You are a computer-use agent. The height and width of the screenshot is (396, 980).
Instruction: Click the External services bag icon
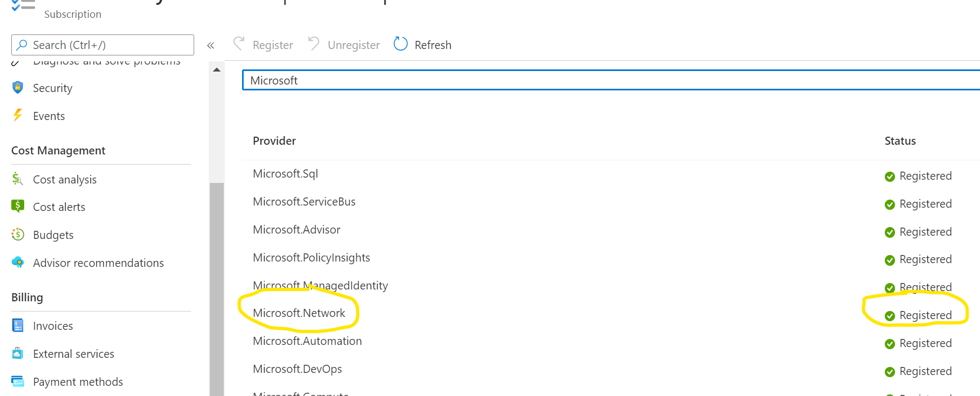(18, 353)
